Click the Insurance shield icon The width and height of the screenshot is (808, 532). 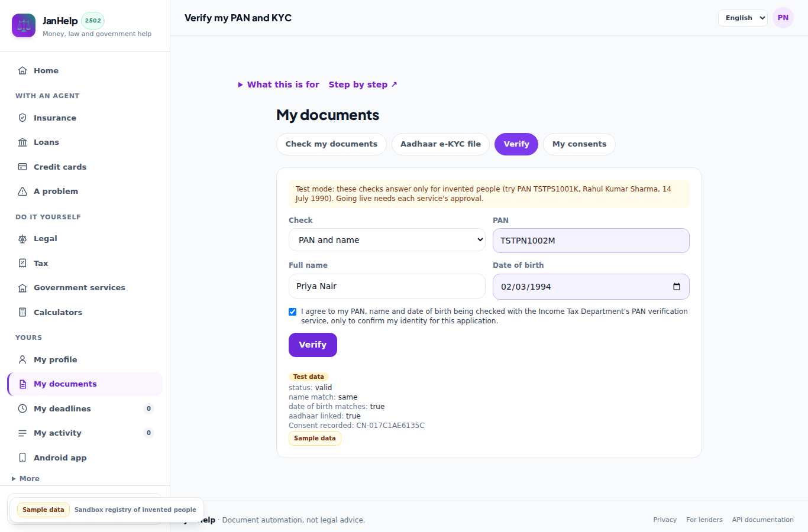tap(22, 118)
